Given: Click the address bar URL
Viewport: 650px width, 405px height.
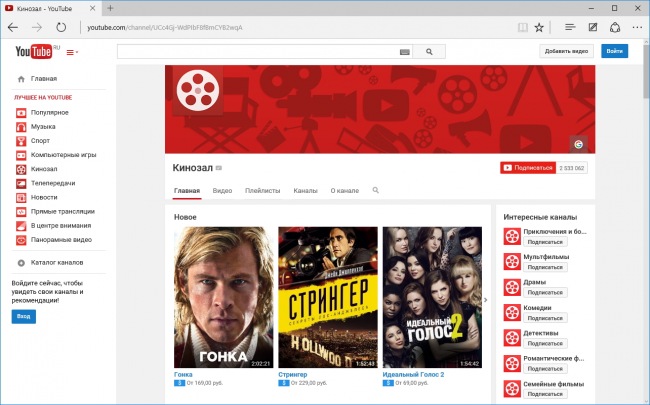Looking at the screenshot, I should pos(165,28).
